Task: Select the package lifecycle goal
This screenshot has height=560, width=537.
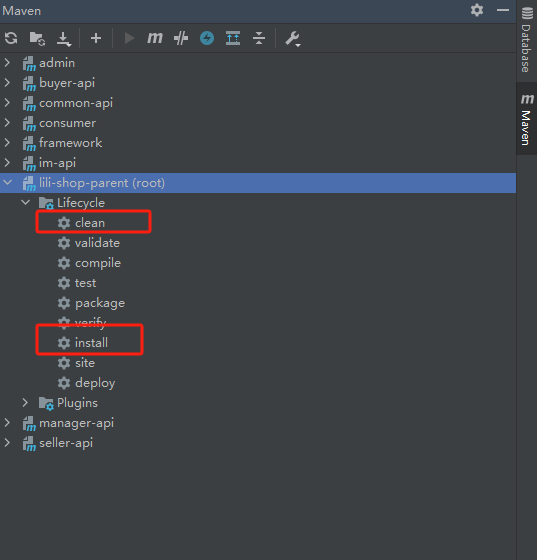Action: pos(100,303)
